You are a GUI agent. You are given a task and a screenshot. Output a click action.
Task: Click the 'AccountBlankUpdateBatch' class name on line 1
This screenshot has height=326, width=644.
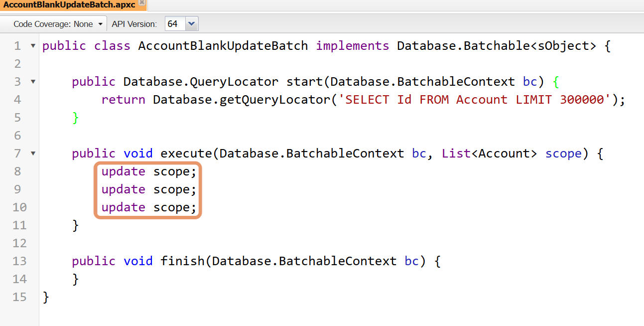click(223, 46)
